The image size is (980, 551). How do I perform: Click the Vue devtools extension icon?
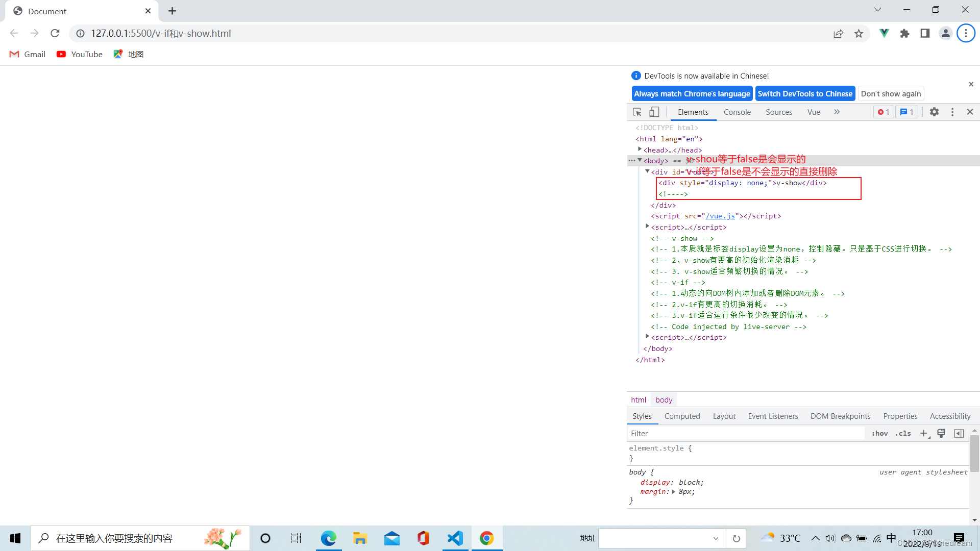click(x=884, y=33)
